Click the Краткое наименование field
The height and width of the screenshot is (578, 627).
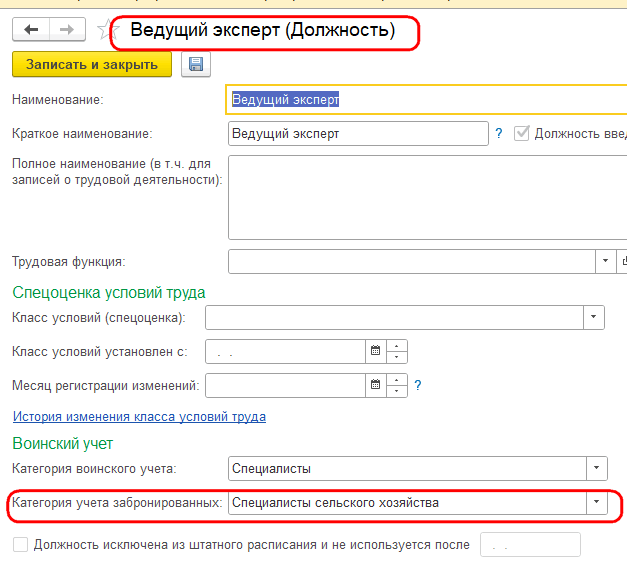click(358, 133)
